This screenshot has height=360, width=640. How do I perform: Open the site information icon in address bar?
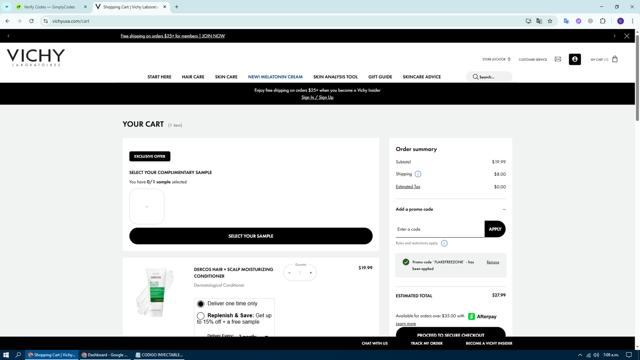coord(45,21)
